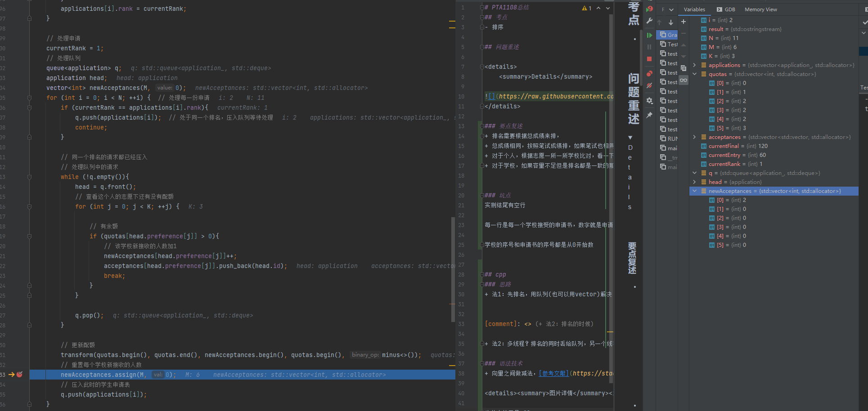This screenshot has height=411, width=868.
Task: Click previous frame up arrow
Action: coord(659,22)
